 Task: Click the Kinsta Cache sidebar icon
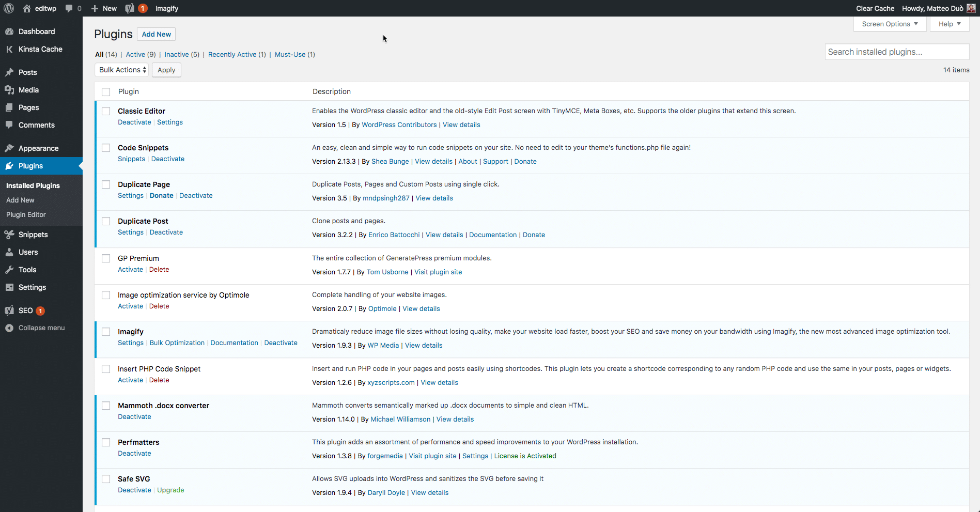click(x=9, y=49)
